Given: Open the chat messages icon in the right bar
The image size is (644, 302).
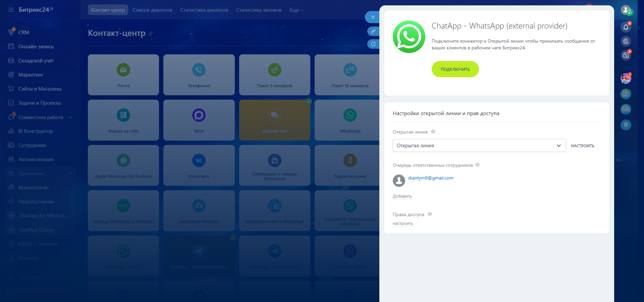Looking at the screenshot, I should pyautogui.click(x=626, y=55).
